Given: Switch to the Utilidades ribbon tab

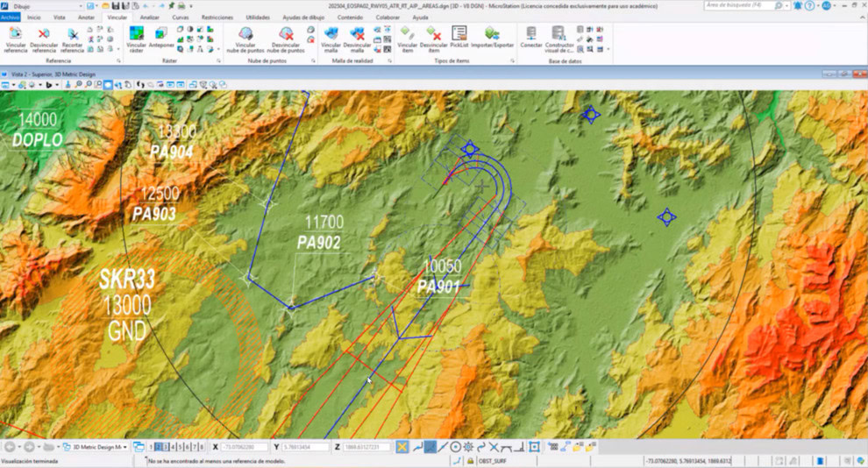Looking at the screenshot, I should click(x=258, y=17).
